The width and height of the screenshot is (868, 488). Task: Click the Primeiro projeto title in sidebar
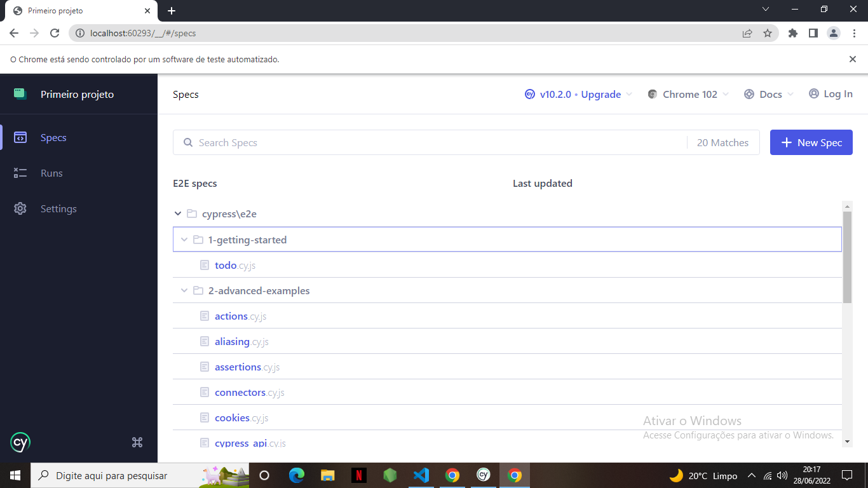pyautogui.click(x=78, y=94)
